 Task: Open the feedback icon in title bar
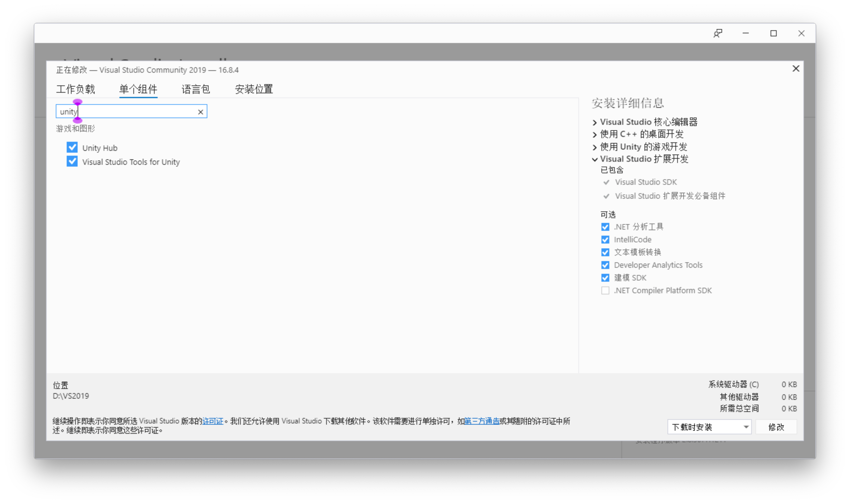point(718,33)
